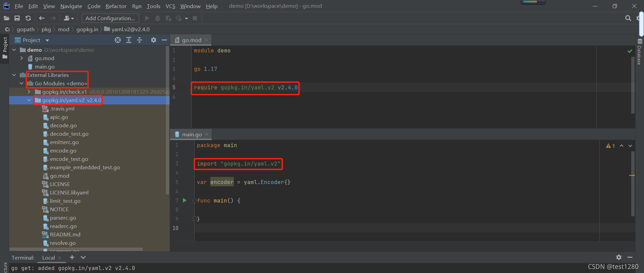
Task: Hide the Project panel with minus icon
Action: point(164,40)
